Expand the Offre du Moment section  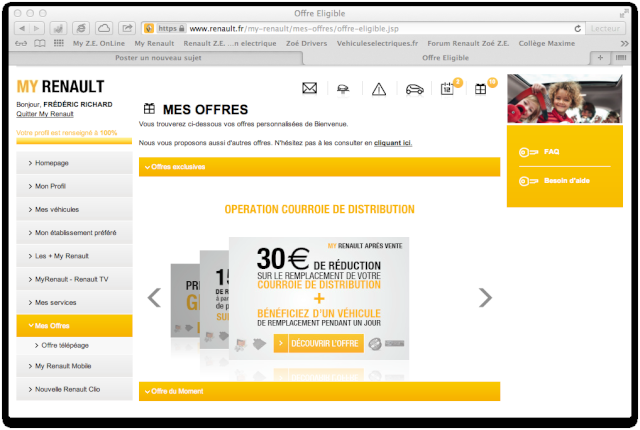click(x=319, y=391)
